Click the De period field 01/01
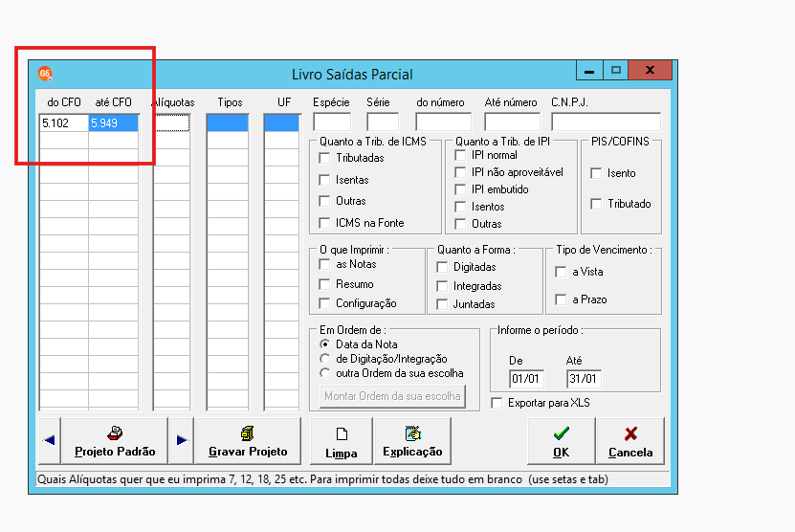Screen dimensions: 795x532 [x=526, y=379]
